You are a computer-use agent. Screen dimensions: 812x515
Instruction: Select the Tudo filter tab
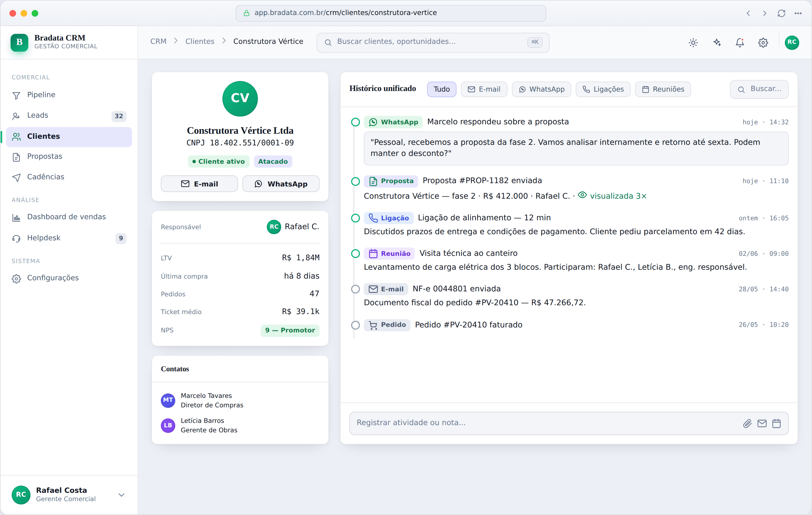[x=441, y=89]
